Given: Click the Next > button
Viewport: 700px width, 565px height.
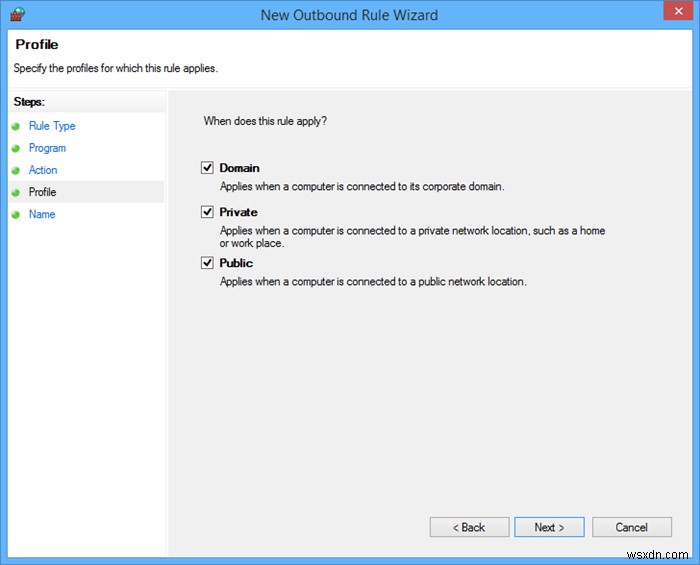Looking at the screenshot, I should (x=549, y=527).
